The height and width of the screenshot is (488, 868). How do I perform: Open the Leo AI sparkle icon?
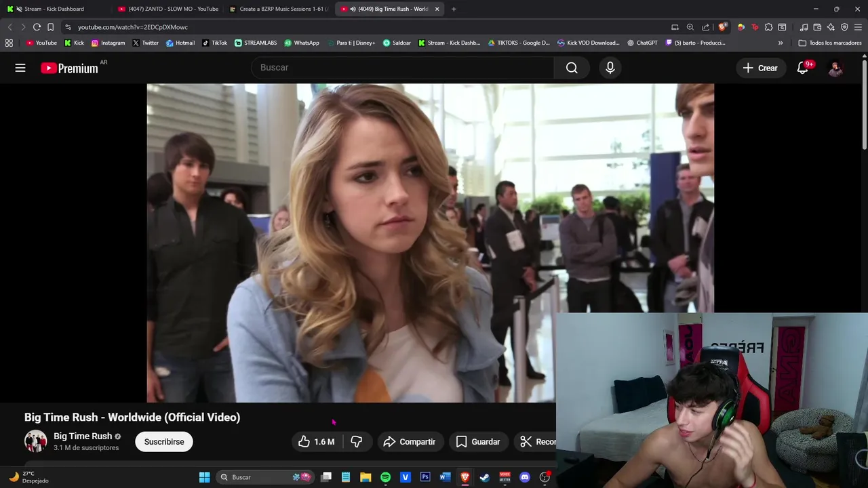pyautogui.click(x=831, y=27)
